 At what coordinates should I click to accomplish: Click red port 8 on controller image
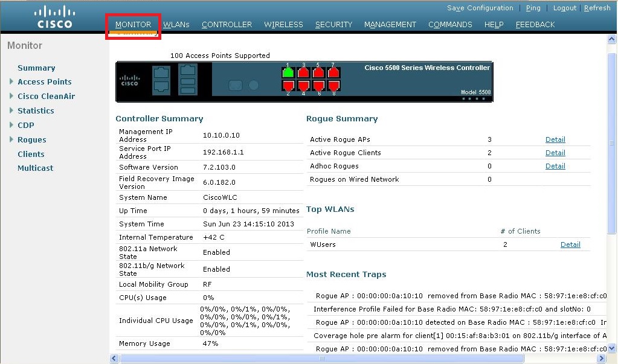[333, 86]
